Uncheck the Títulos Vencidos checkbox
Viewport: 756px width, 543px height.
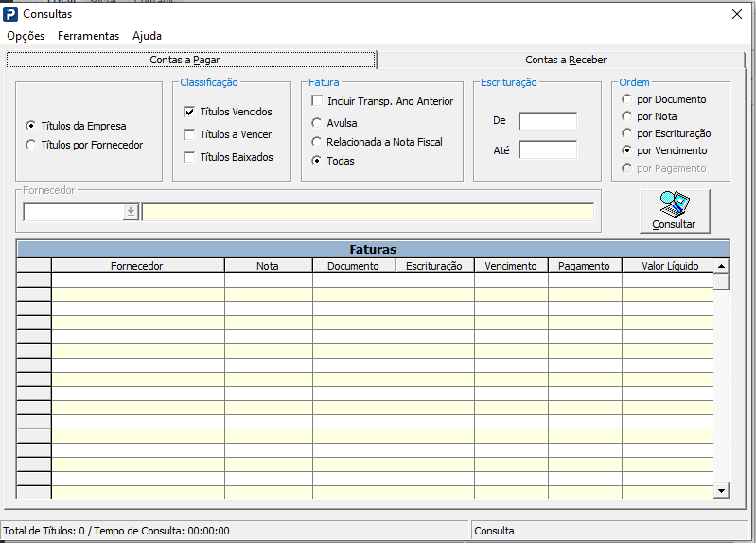tap(189, 112)
